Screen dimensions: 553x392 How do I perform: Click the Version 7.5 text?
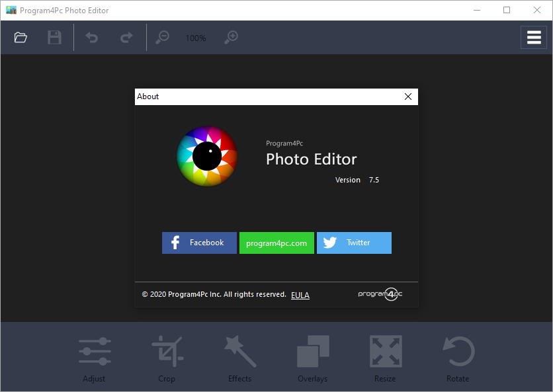click(x=357, y=180)
